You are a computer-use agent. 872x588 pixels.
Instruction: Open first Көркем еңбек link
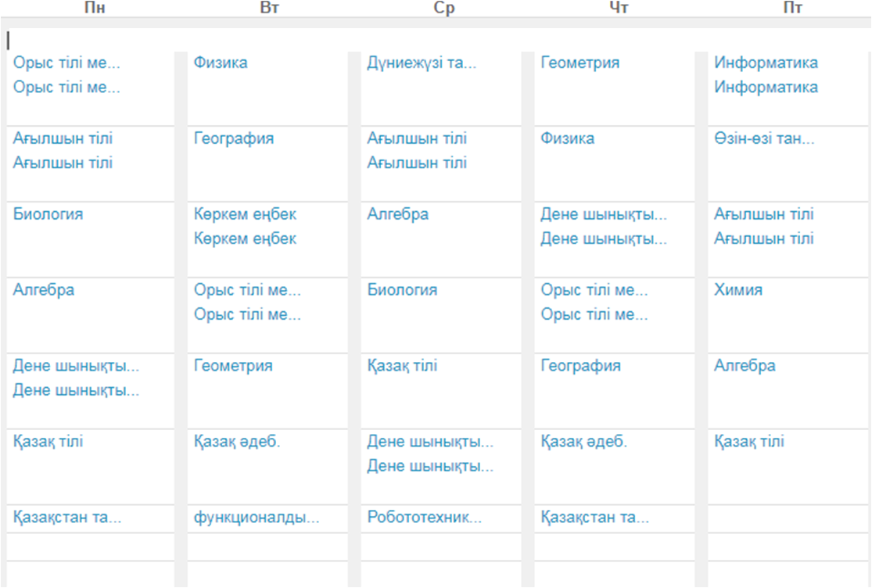[x=245, y=214]
